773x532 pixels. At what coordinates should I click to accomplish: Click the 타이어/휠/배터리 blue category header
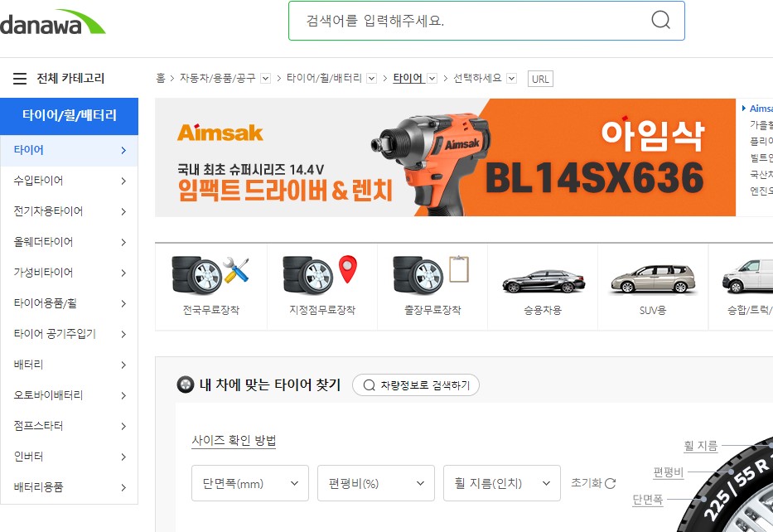(69, 116)
